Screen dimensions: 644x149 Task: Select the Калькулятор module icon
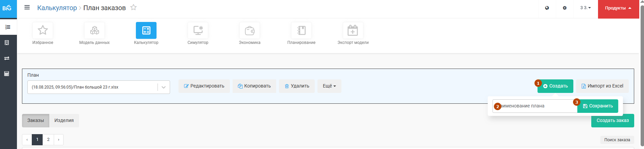pos(146,30)
